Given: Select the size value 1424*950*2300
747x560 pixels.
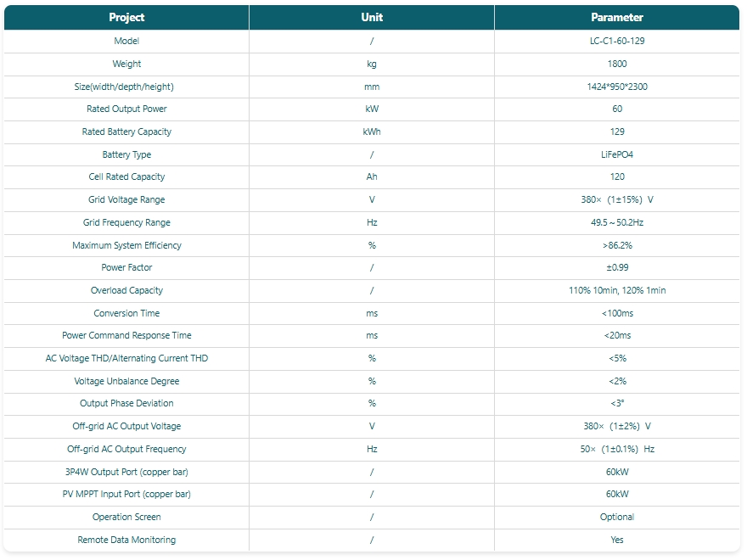Looking at the screenshot, I should tap(617, 87).
